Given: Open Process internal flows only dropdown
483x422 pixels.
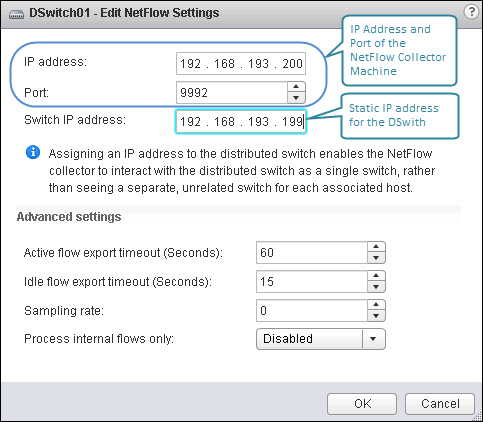Looking at the screenshot, I should pos(321,339).
